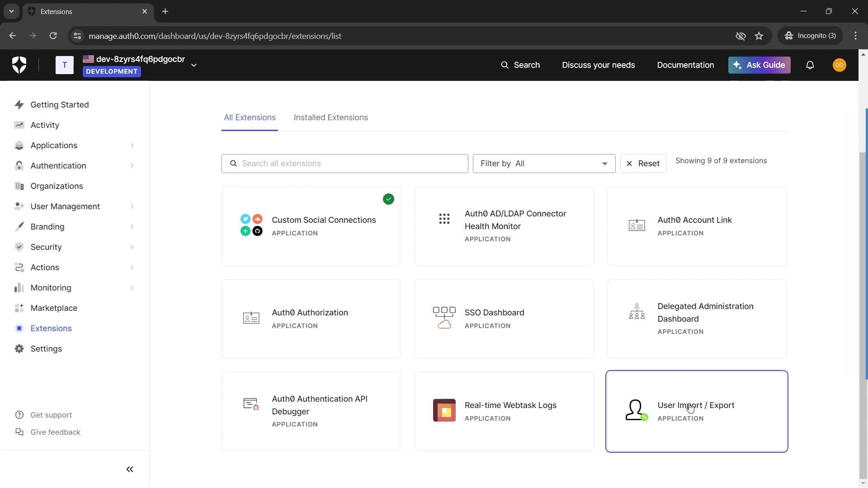Click the SSO Dashboard icon
Image resolution: width=868 pixels, height=488 pixels.
444,318
